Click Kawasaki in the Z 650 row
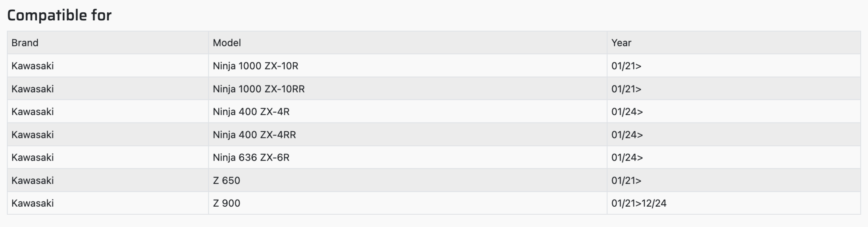This screenshot has height=227, width=868. tap(33, 180)
